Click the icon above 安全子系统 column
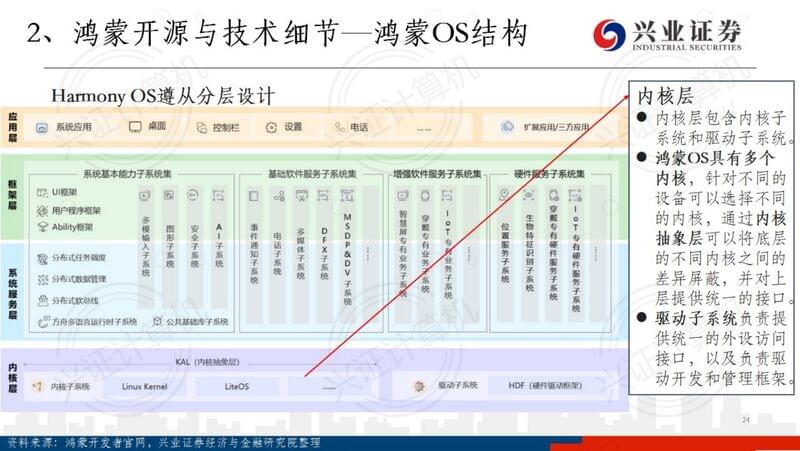This screenshot has height=451, width=800. click(193, 194)
